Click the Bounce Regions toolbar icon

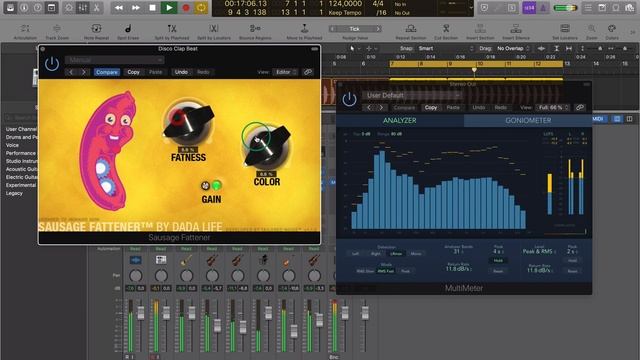click(255, 28)
